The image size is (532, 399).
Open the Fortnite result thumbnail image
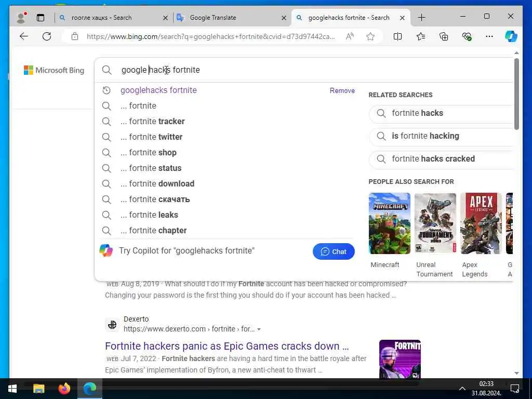tap(400, 359)
